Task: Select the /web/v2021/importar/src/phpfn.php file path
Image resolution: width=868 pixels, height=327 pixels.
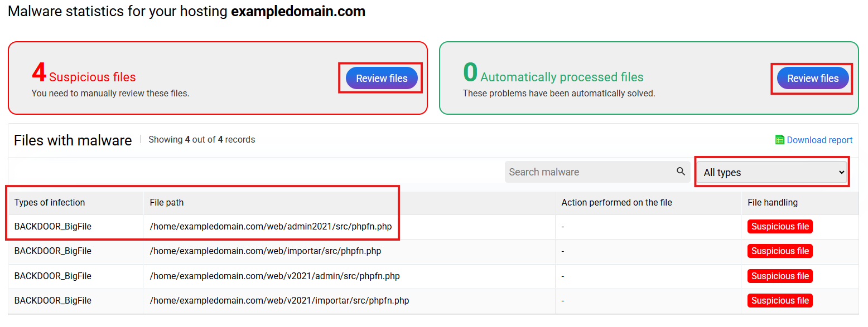Action: 279,301
